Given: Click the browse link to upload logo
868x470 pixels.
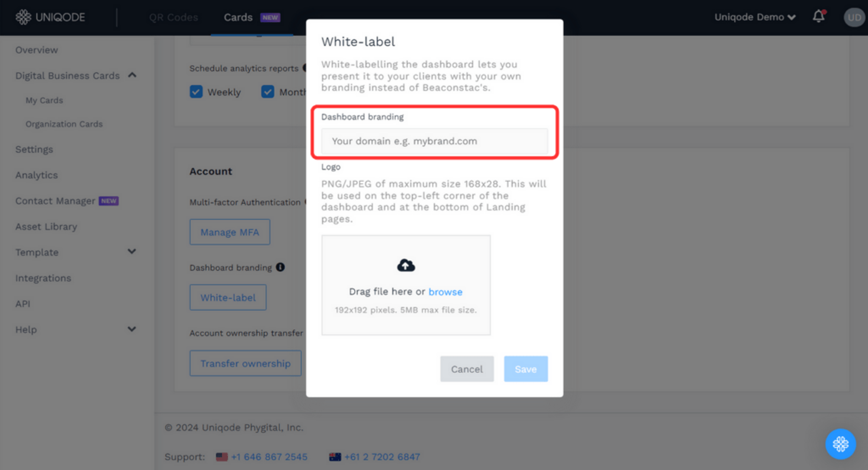Looking at the screenshot, I should 445,292.
